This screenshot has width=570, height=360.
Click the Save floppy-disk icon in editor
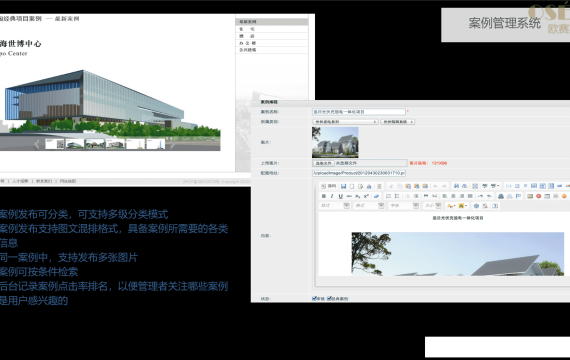click(344, 186)
